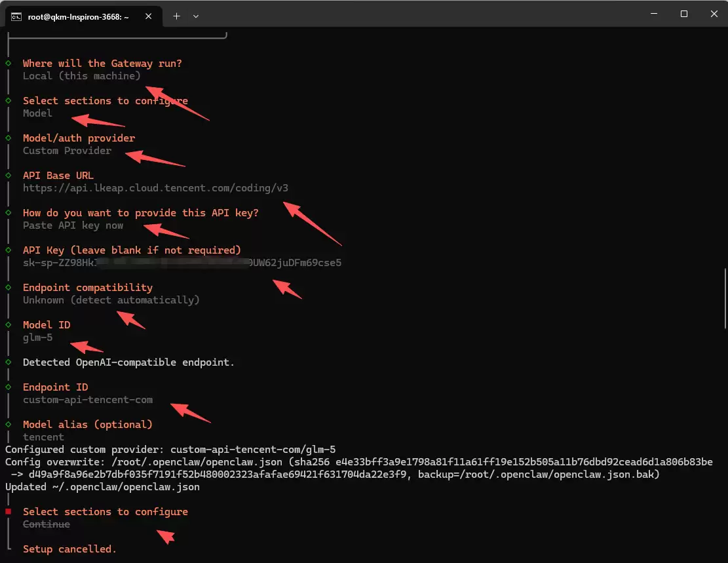
Task: Open the new-tab profile dropdown chevron
Action: pos(196,16)
